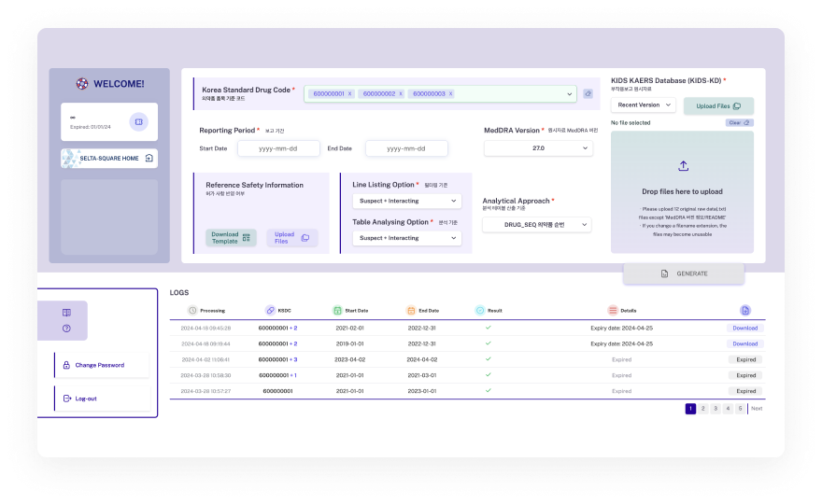Click the manual book icon in sidebar
Screen dimensions: 822x504
point(66,313)
